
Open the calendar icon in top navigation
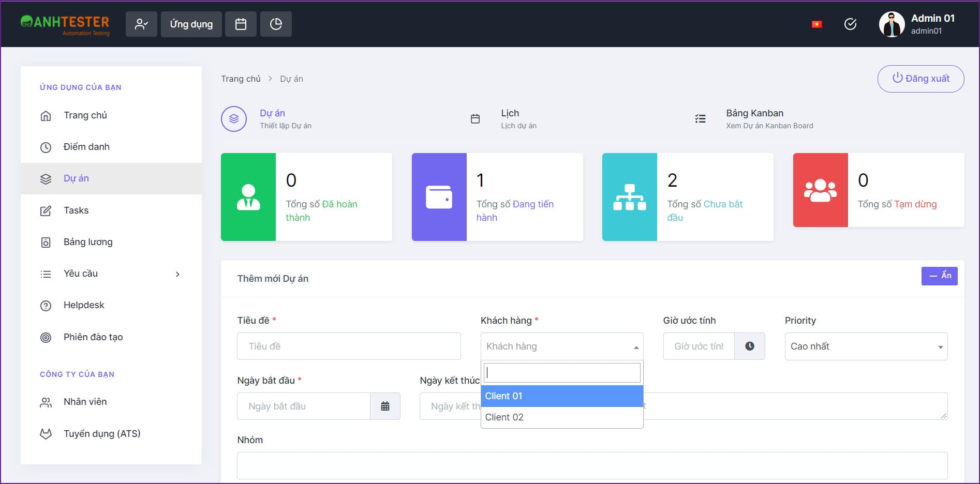tap(241, 24)
